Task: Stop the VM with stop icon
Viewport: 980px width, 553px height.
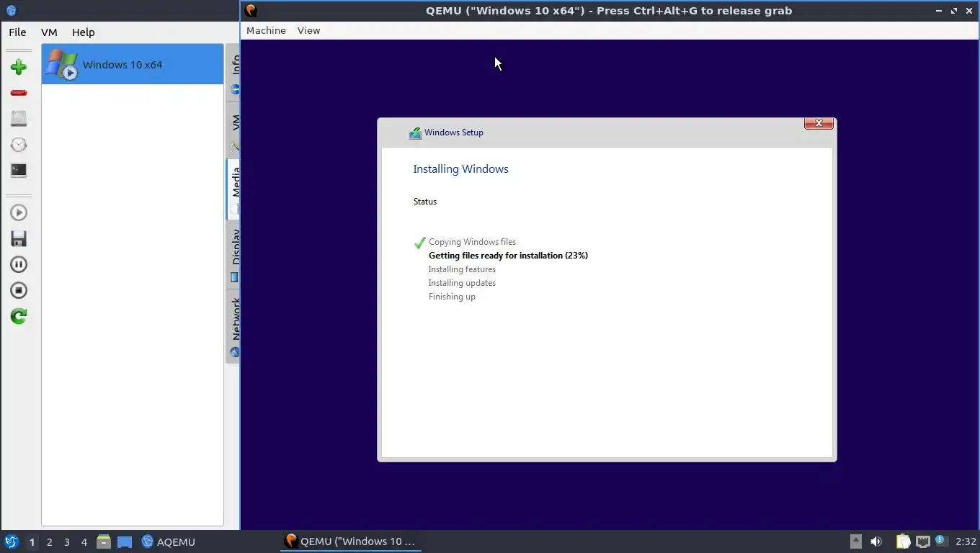Action: click(x=19, y=290)
